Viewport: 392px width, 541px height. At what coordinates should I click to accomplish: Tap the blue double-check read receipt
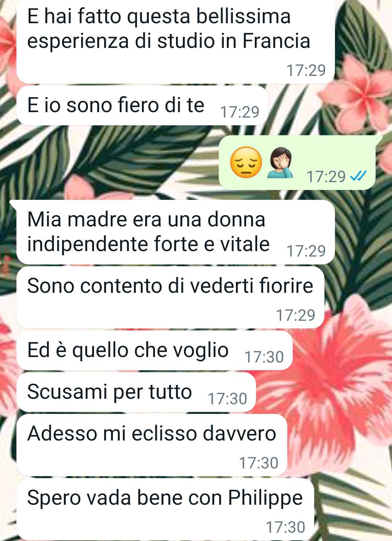pos(359,176)
